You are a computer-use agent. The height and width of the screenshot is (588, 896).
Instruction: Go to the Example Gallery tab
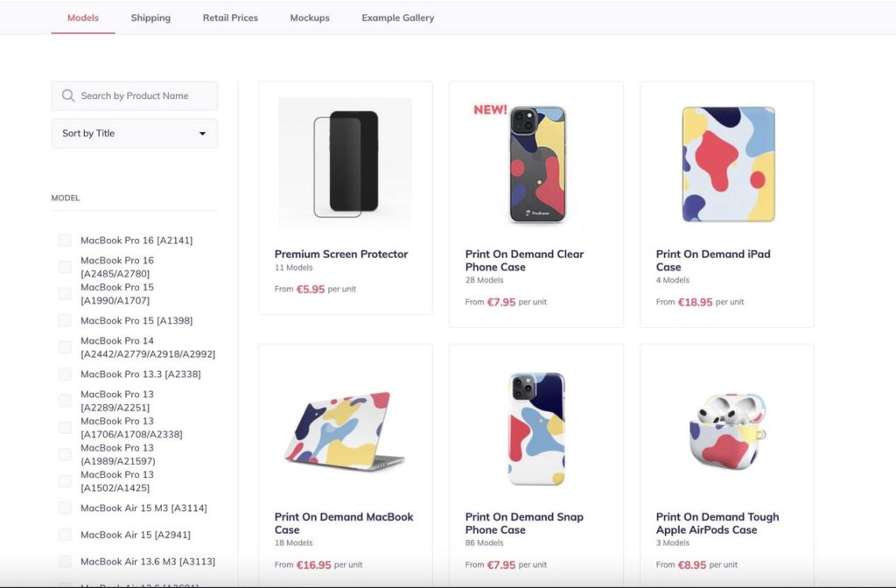coord(397,17)
